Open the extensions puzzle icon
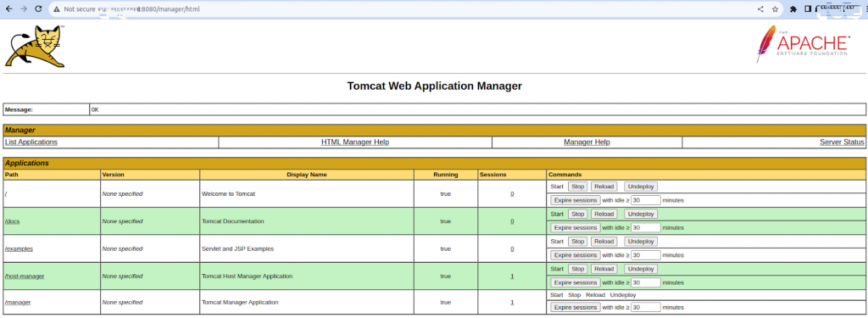Viewport: 868px width, 318px height. 793,8
